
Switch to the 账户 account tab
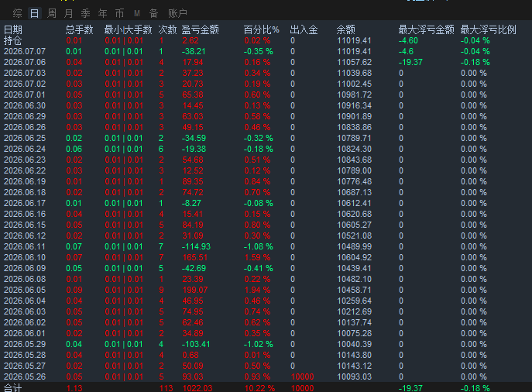tap(178, 13)
